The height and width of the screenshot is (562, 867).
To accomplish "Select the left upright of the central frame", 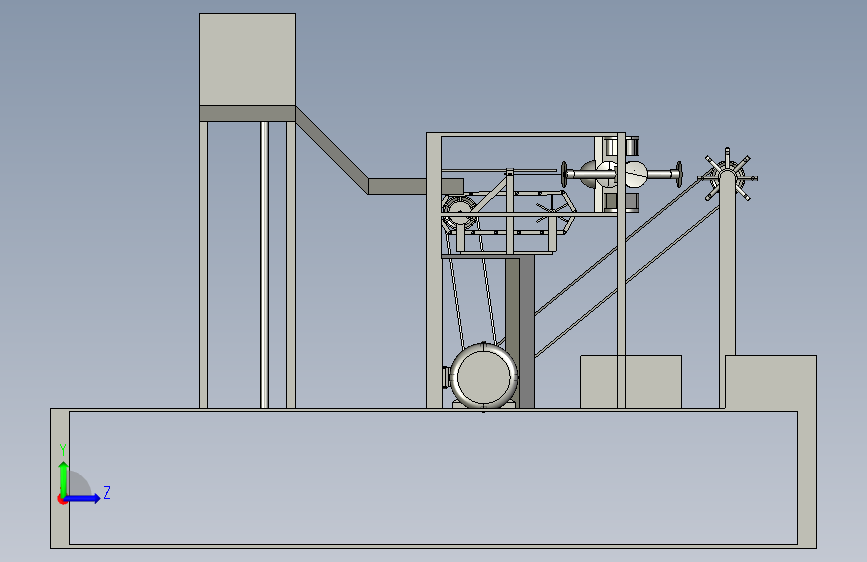I will tap(434, 271).
